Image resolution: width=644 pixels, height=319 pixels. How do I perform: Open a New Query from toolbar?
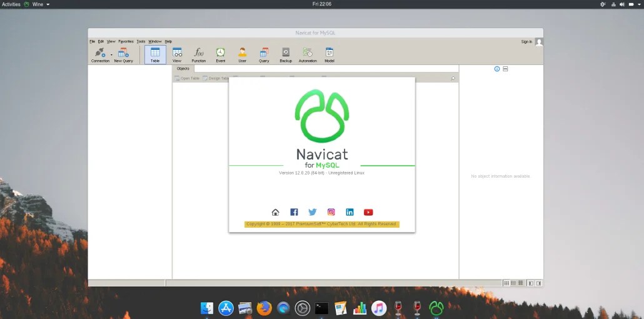(123, 54)
